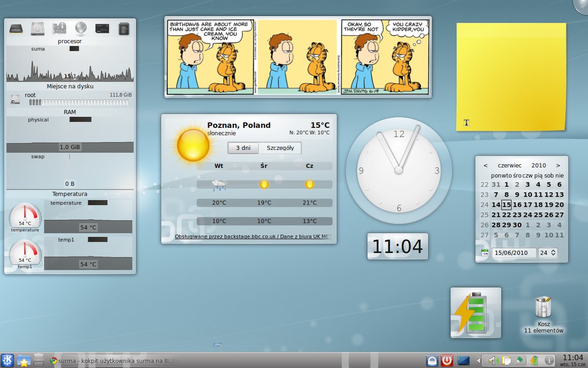Viewport: 588px width, 368px height.
Task: Click the analog clock face
Action: tap(399, 170)
